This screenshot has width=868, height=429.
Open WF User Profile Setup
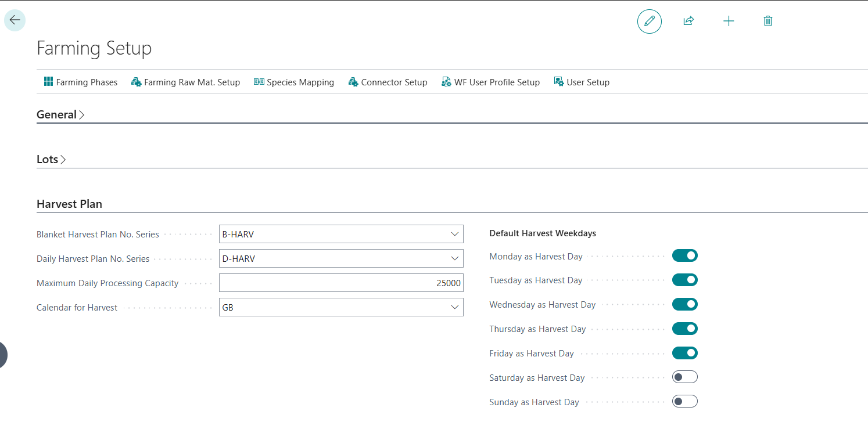pos(491,82)
